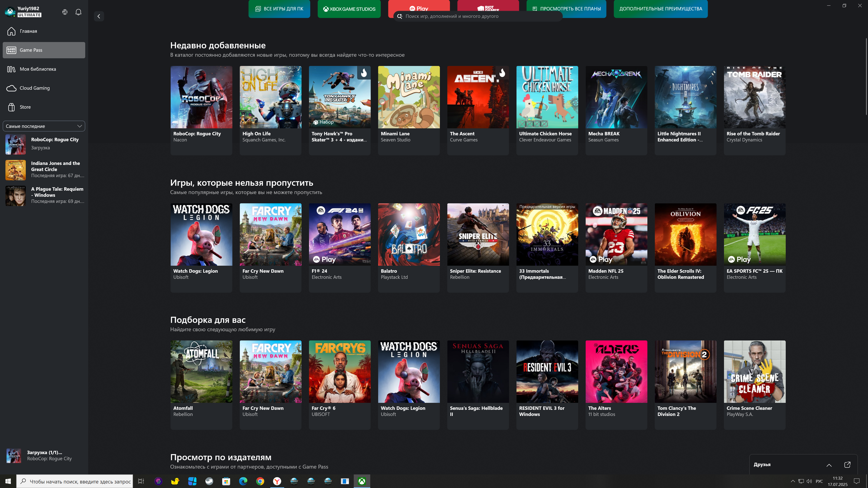The height and width of the screenshot is (488, 868).
Task: Open ДОПОЛНИТЕЛЬНЫЕ ПРЕИМУЩЕСТВА button
Action: click(x=660, y=9)
